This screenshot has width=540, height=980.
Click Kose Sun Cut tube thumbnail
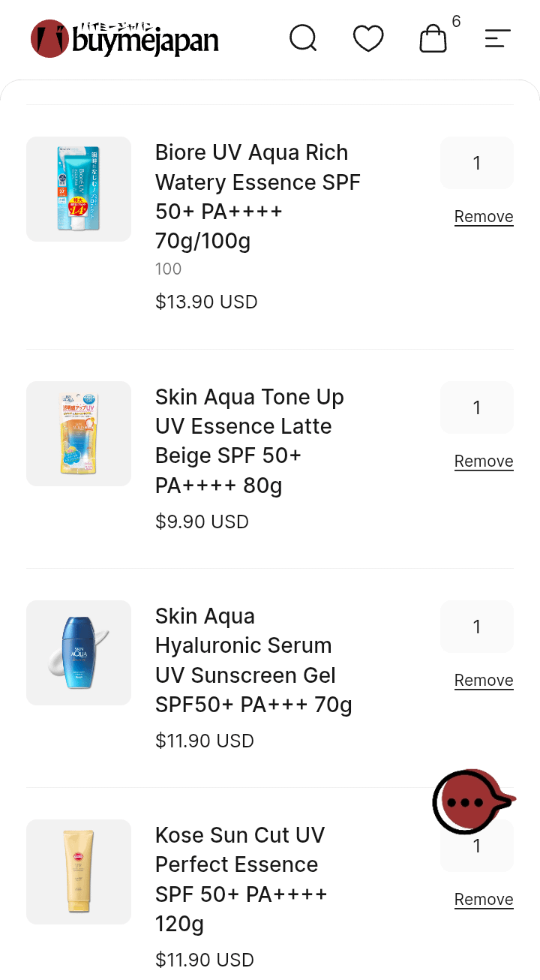point(79,872)
